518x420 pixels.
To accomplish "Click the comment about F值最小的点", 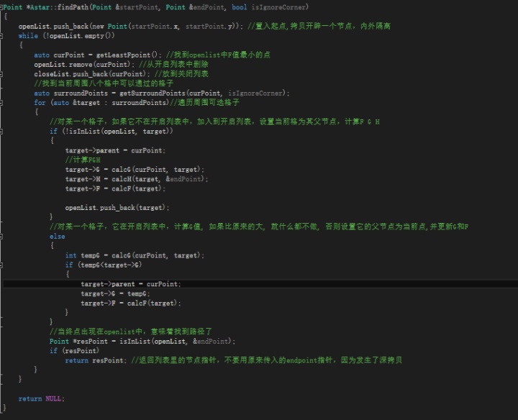I will (x=218, y=55).
